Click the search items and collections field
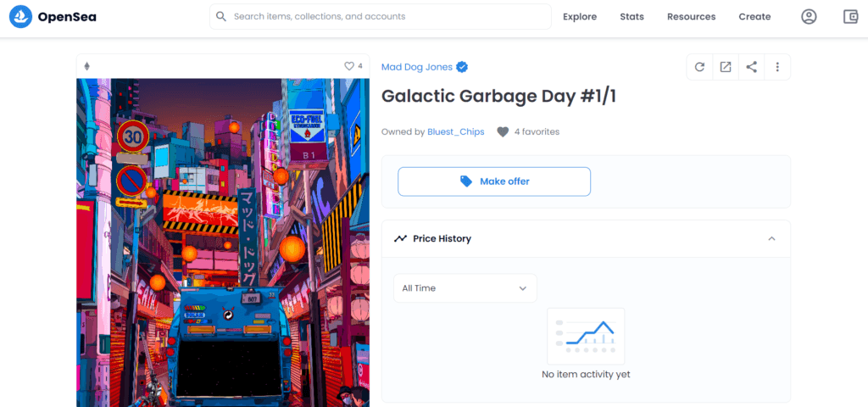This screenshot has height=407, width=868. [381, 17]
